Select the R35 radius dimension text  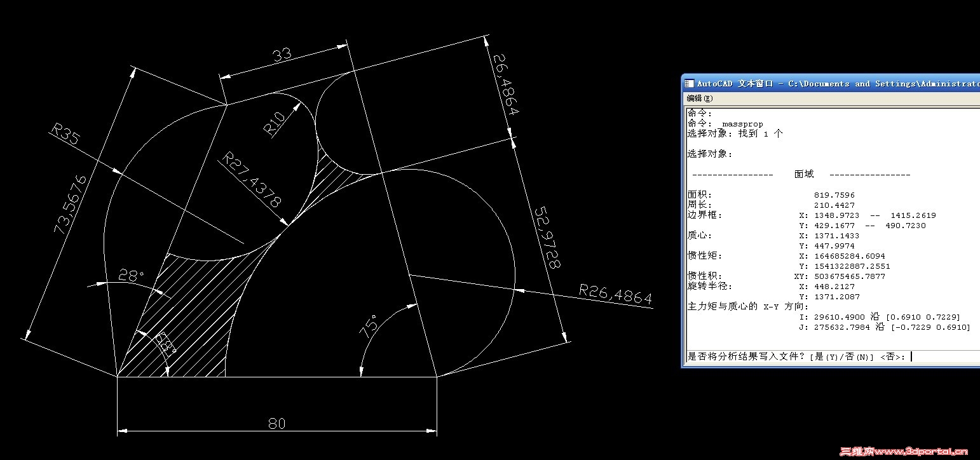coord(65,134)
